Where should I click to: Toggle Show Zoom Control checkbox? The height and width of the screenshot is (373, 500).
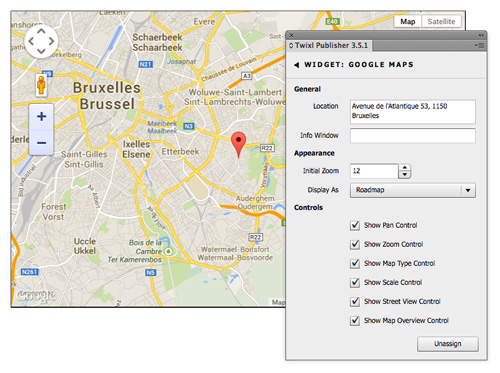tap(355, 244)
